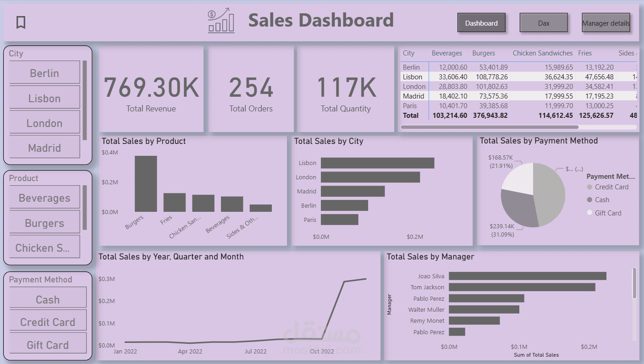Select Beverages in Product slicer
The image size is (644, 364).
(x=44, y=198)
